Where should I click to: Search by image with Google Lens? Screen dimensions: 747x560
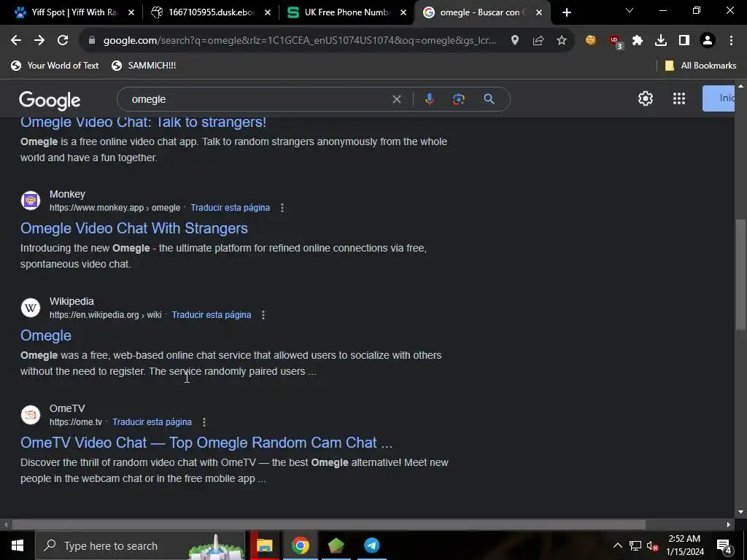click(458, 99)
